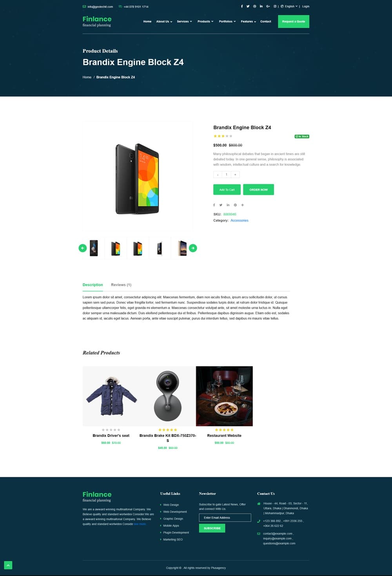392x576 pixels.
Task: Expand the Portfolios navigation dropdown
Action: coord(227,22)
